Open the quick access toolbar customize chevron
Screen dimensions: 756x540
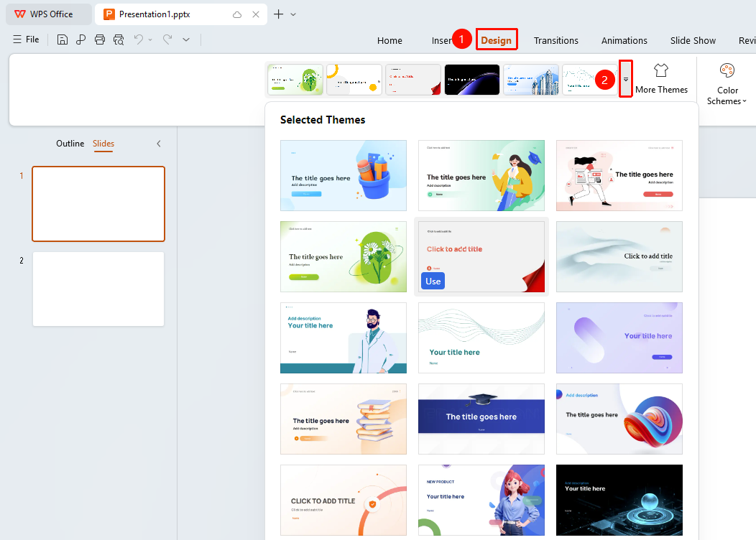click(186, 39)
